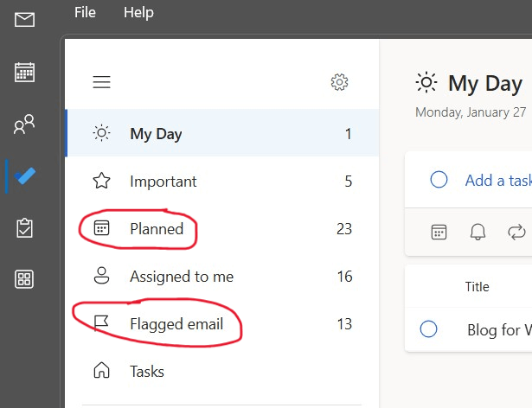Screen dimensions: 532x408
Task: Open the Tasks clipboard icon in rail
Action: [24, 228]
